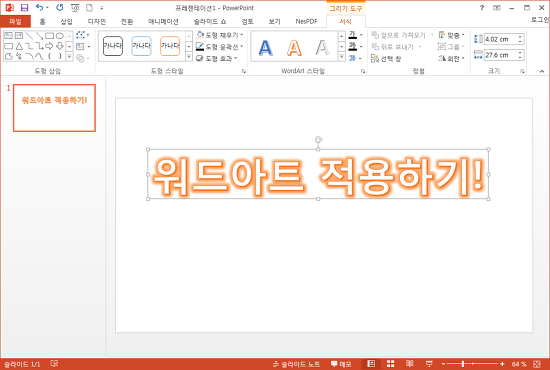Click the zoom slider handle
The height and width of the screenshot is (370, 550).
(463, 364)
